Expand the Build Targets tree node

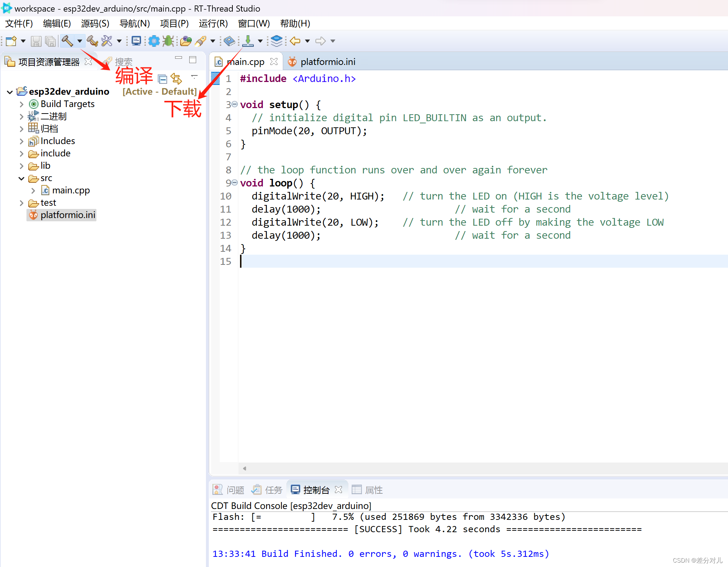21,104
